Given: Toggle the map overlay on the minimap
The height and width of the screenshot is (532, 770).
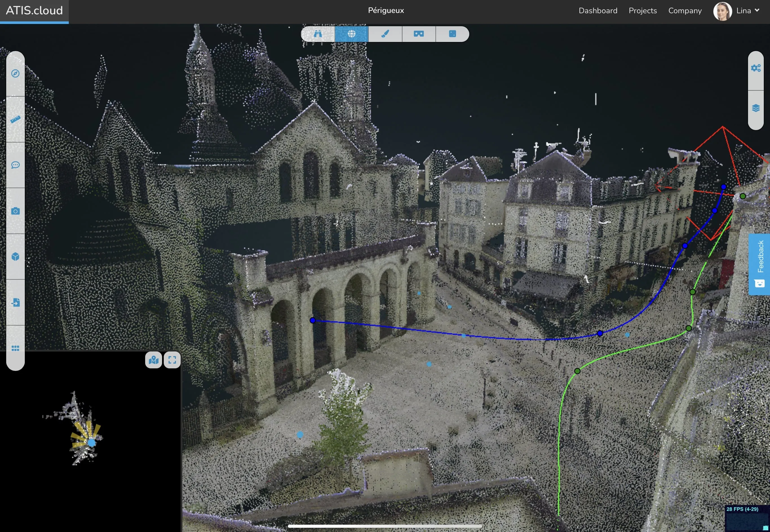Looking at the screenshot, I should pos(153,360).
